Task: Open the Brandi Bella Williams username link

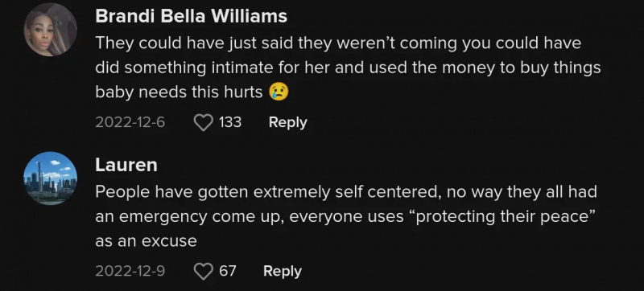Action: [191, 16]
